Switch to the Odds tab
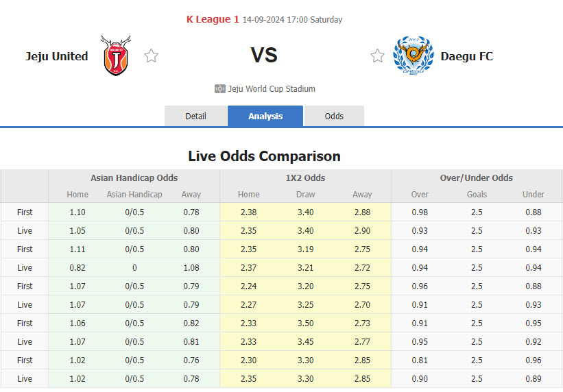Viewport: 563px width, 392px height. 334,116
